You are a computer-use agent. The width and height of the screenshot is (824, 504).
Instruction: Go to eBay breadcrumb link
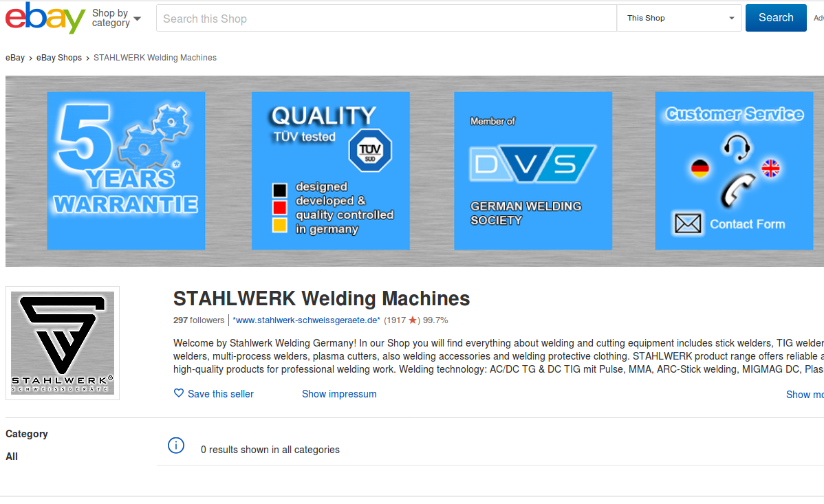15,58
